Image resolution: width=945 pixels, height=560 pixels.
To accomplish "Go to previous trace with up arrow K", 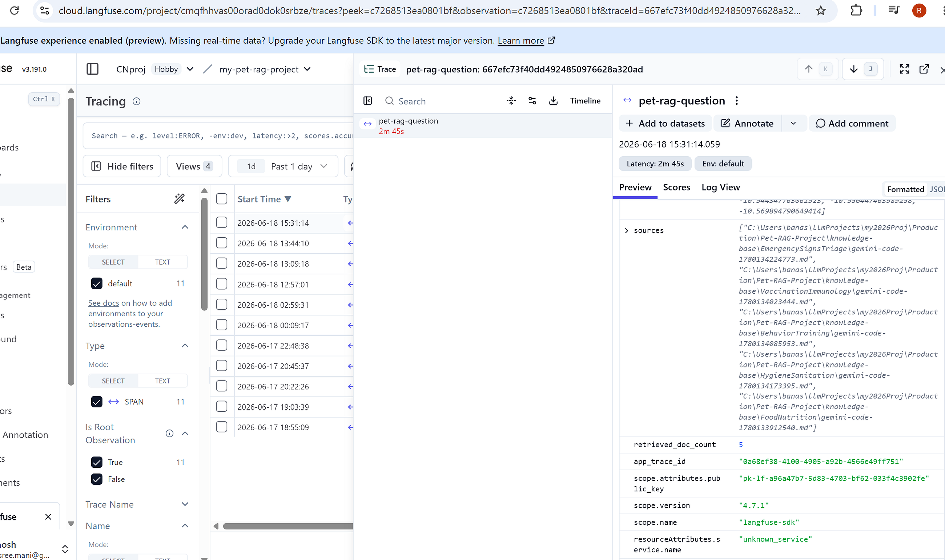I will [817, 69].
